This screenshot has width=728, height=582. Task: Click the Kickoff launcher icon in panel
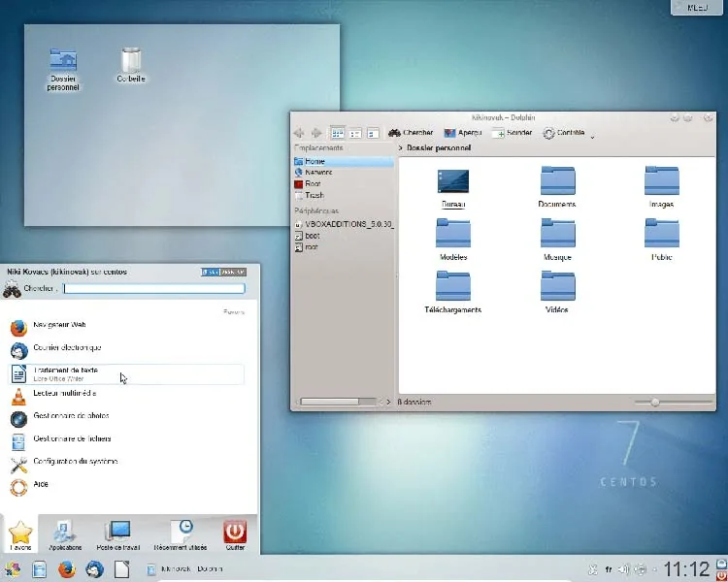point(13,569)
